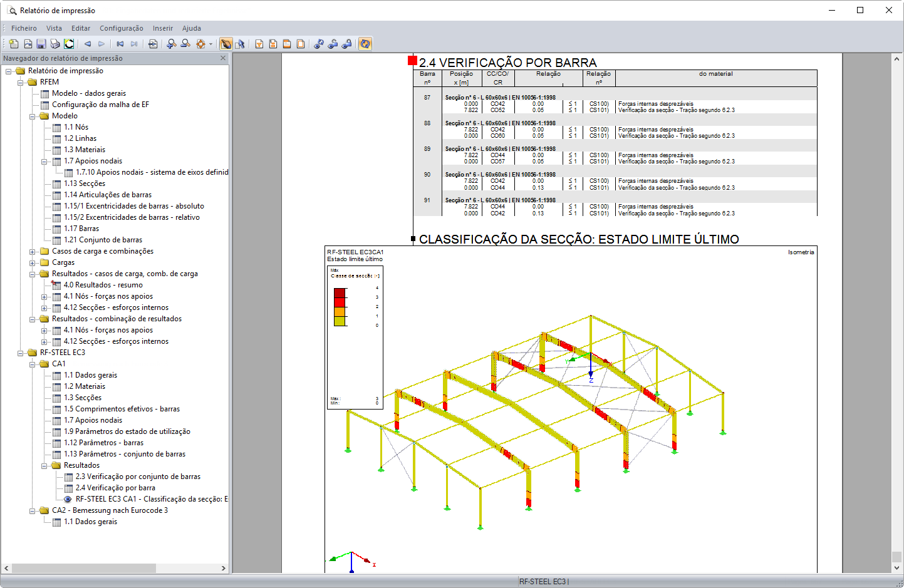Select Configuração da malha de EF item
The height and width of the screenshot is (588, 904).
tap(100, 105)
